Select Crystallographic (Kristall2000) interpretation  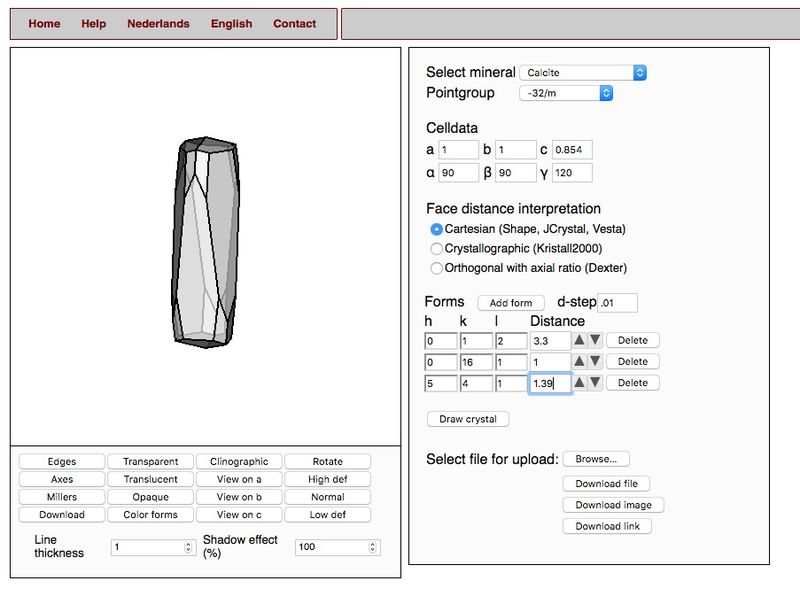(436, 249)
